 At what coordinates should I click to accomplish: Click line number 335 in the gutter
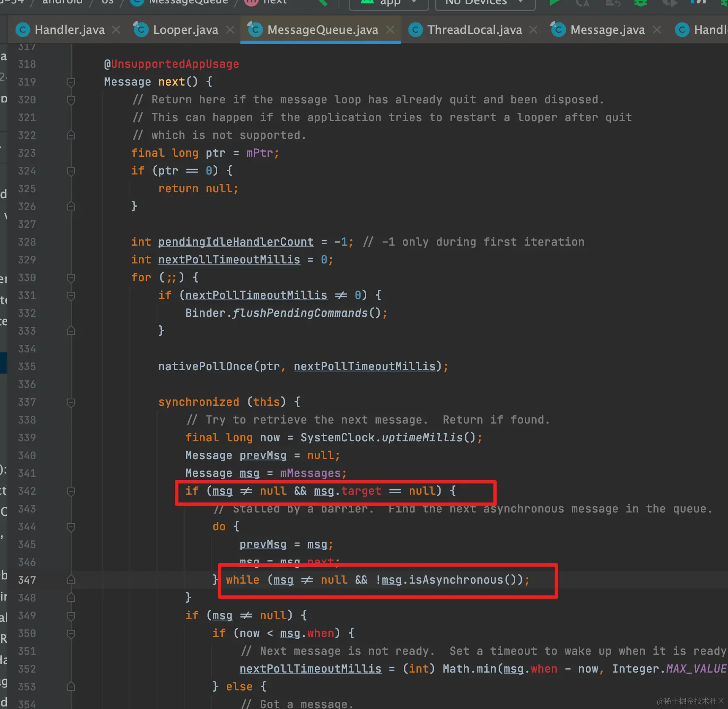pyautogui.click(x=27, y=366)
